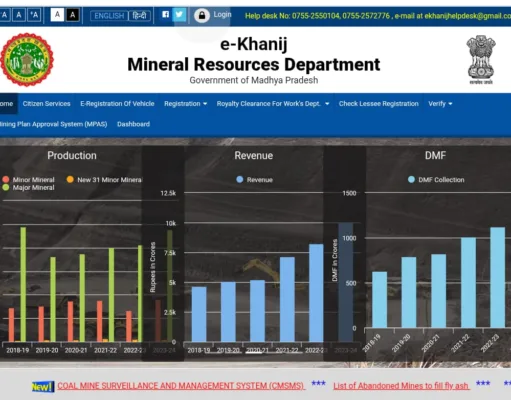Select the black contrast theme button
511x400 pixels.
(72, 15)
